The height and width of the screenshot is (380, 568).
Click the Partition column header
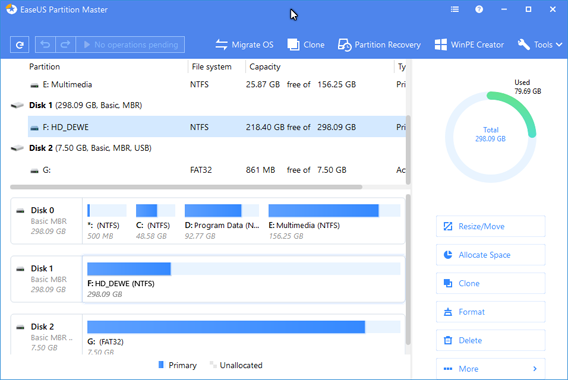45,67
